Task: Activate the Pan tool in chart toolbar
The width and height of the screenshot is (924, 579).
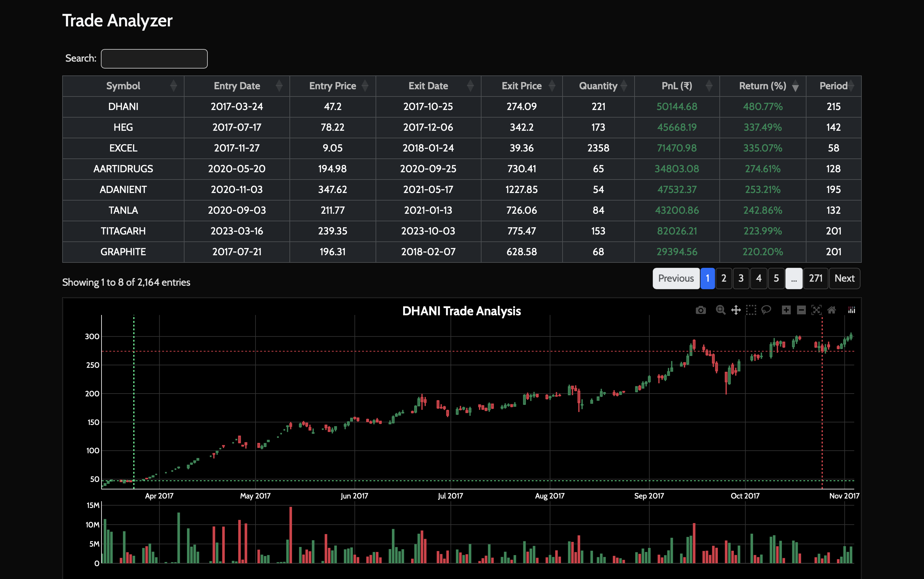Action: pos(736,310)
